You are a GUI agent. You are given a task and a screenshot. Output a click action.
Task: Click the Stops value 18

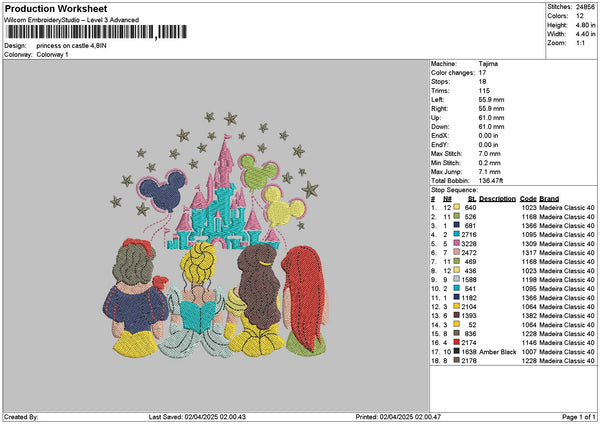coord(482,82)
